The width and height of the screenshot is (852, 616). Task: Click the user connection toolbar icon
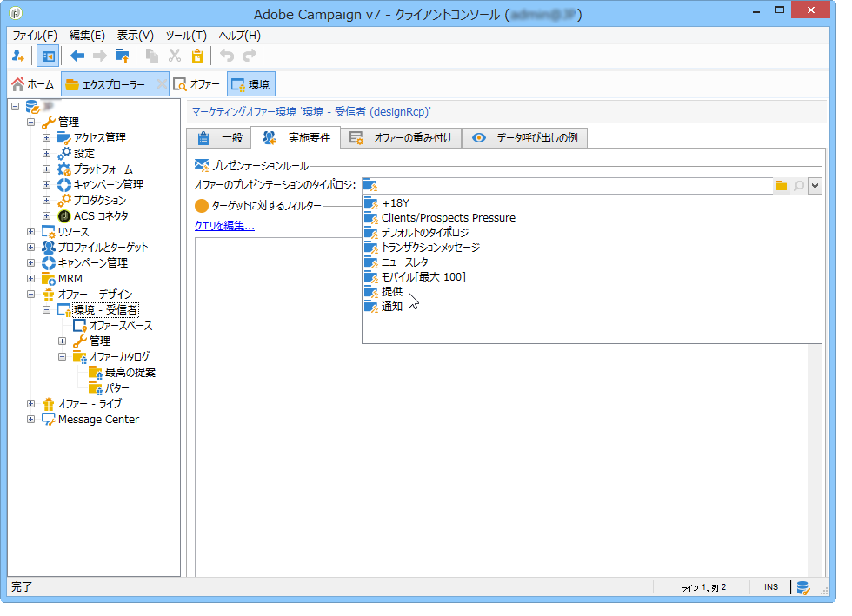[18, 56]
